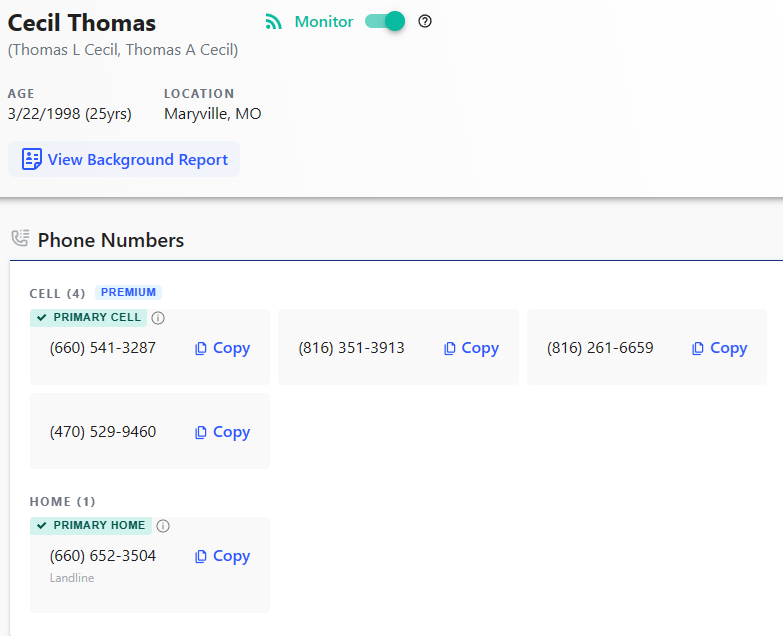Select the number (470) 529-9460

click(x=103, y=432)
